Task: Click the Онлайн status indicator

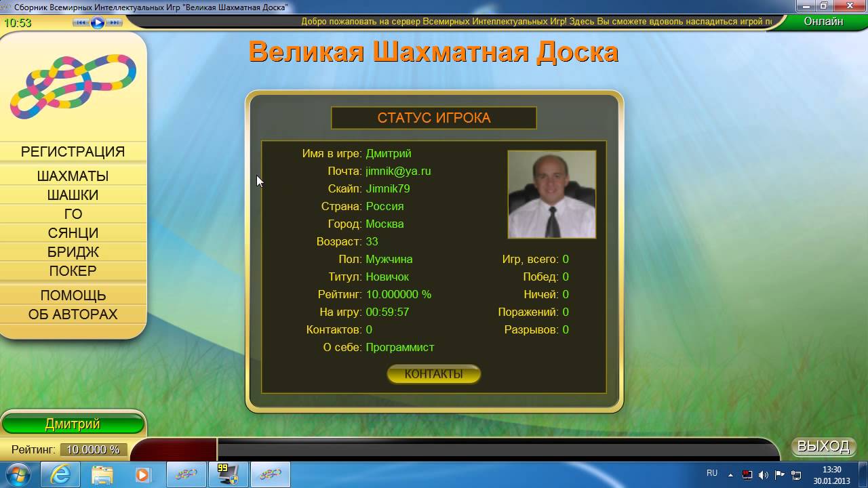Action: (x=823, y=22)
